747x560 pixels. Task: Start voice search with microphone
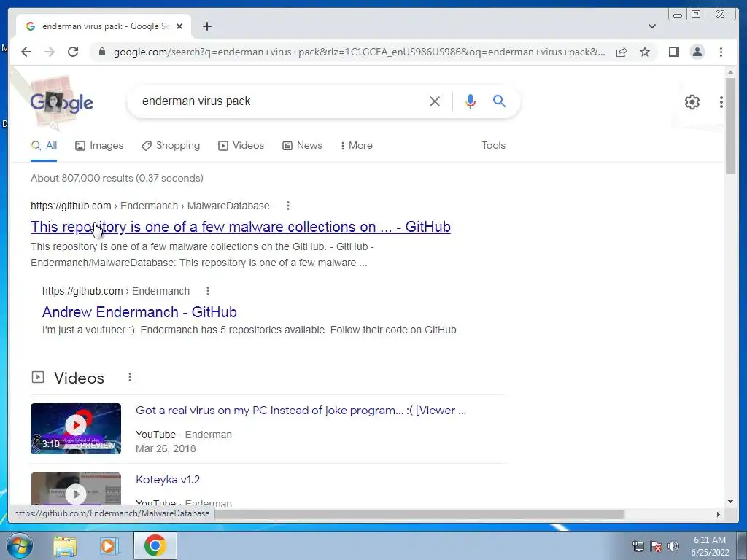(471, 101)
